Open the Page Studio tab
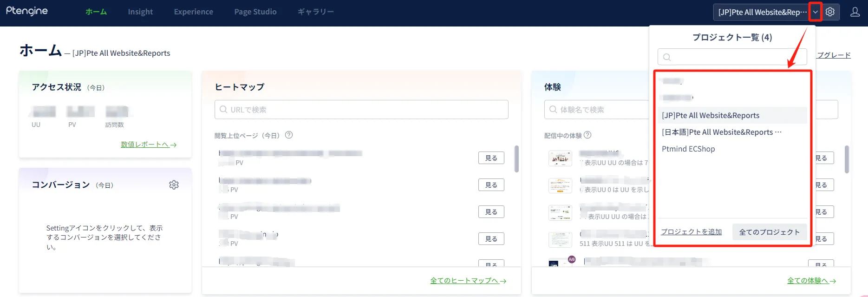 point(255,12)
